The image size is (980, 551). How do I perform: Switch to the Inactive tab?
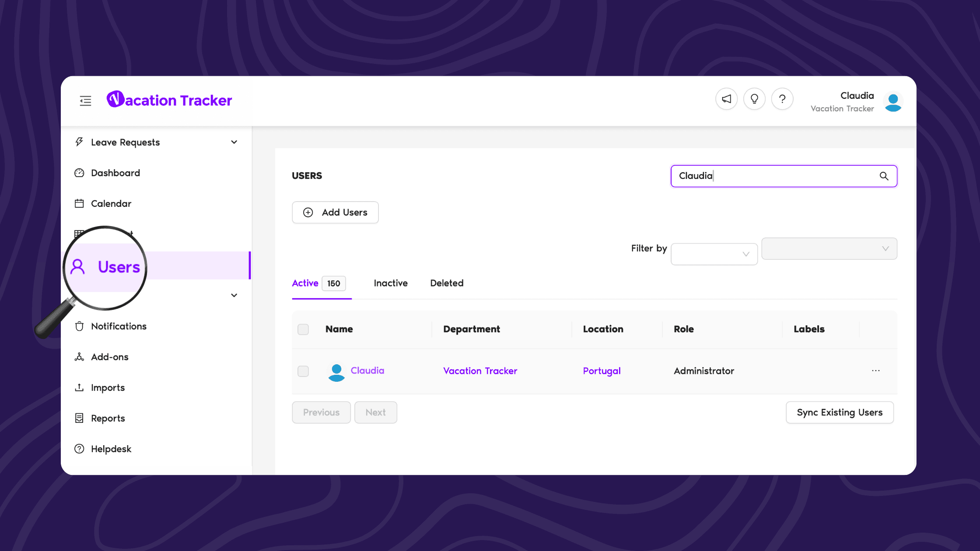(391, 283)
